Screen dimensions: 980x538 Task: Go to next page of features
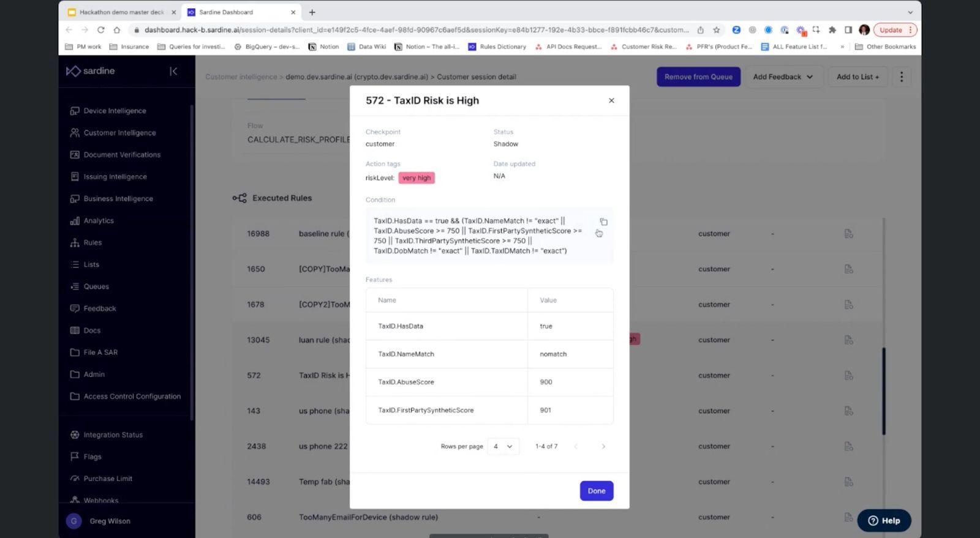603,446
